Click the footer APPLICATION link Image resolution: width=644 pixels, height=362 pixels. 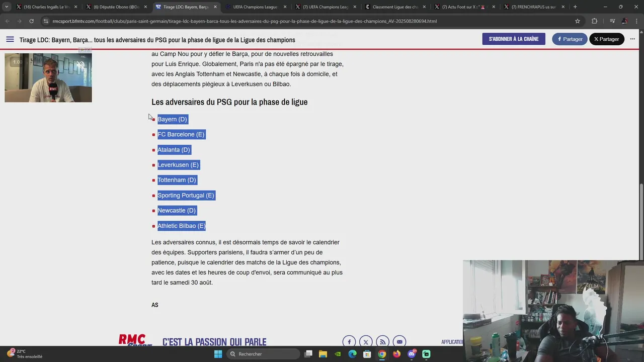point(452,342)
